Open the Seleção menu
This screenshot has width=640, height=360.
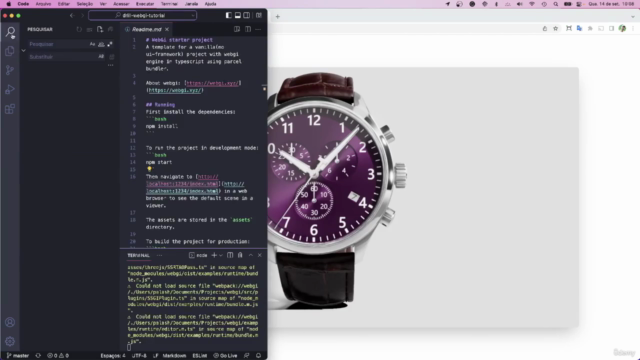click(84, 4)
